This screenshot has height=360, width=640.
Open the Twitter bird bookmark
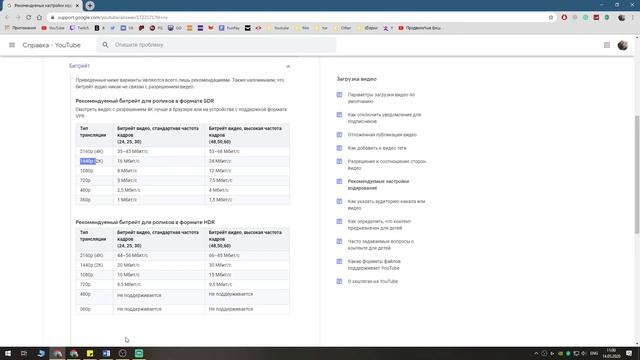tap(113, 28)
